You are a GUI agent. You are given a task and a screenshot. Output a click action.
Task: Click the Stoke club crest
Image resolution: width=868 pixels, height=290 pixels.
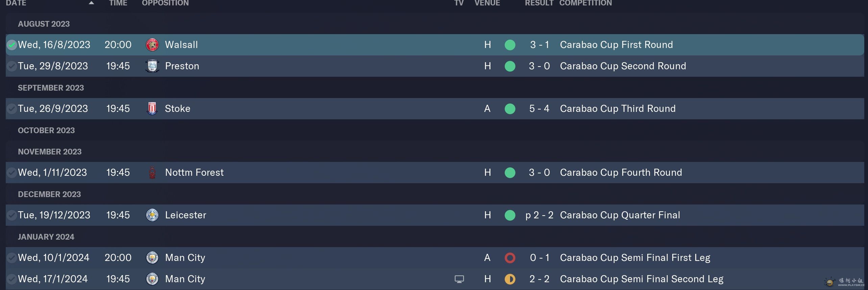[152, 108]
